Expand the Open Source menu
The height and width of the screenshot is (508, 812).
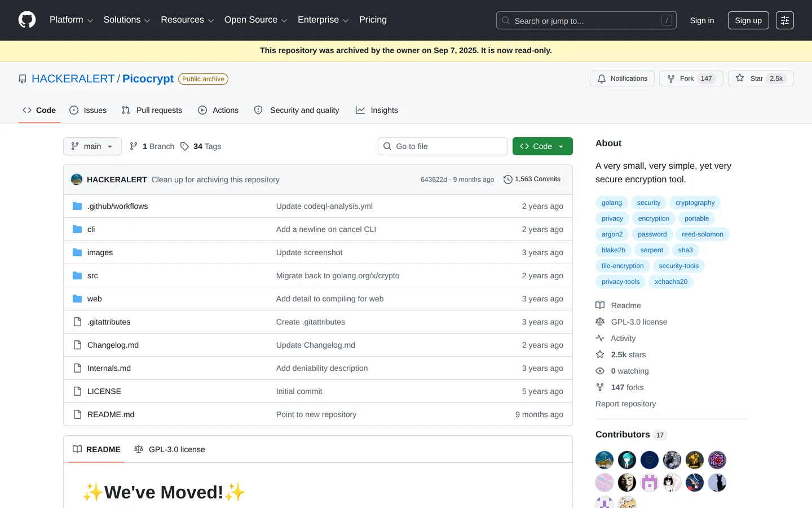click(255, 20)
